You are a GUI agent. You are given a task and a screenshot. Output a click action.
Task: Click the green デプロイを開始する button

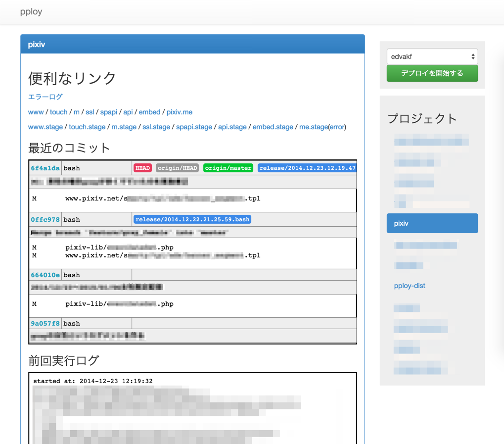[432, 73]
